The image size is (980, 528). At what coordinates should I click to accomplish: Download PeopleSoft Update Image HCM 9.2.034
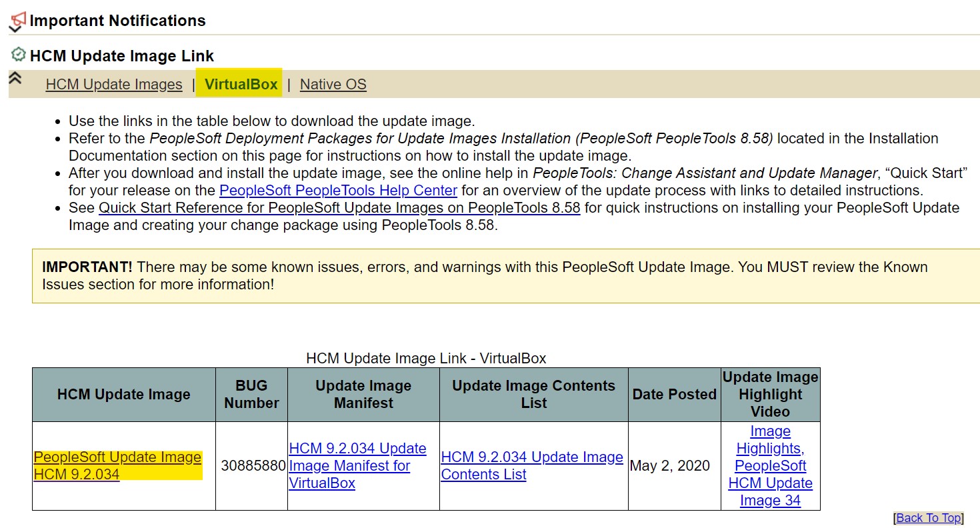click(x=117, y=465)
